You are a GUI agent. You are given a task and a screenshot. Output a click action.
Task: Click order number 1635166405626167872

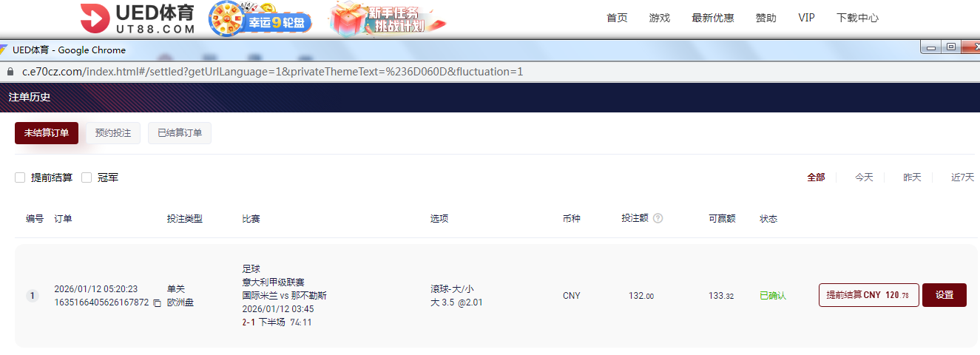pos(101,302)
